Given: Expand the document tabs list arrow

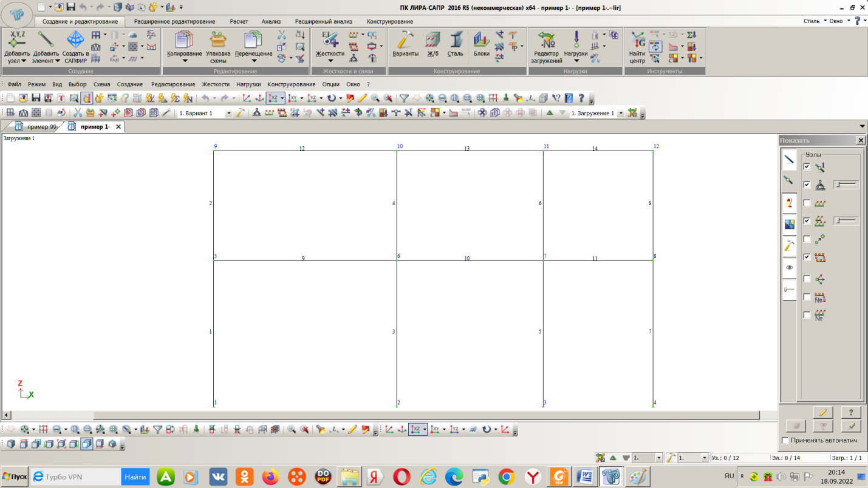Looking at the screenshot, I should click(x=863, y=126).
